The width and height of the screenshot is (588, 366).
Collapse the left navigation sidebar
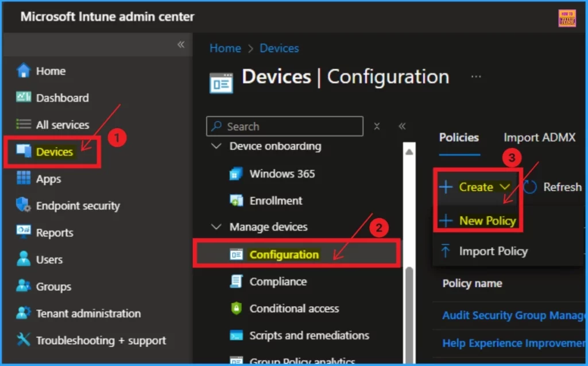tap(181, 45)
